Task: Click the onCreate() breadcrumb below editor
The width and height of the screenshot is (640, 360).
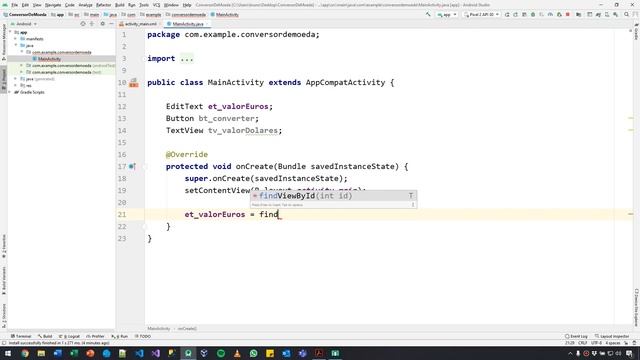Action: point(187,329)
